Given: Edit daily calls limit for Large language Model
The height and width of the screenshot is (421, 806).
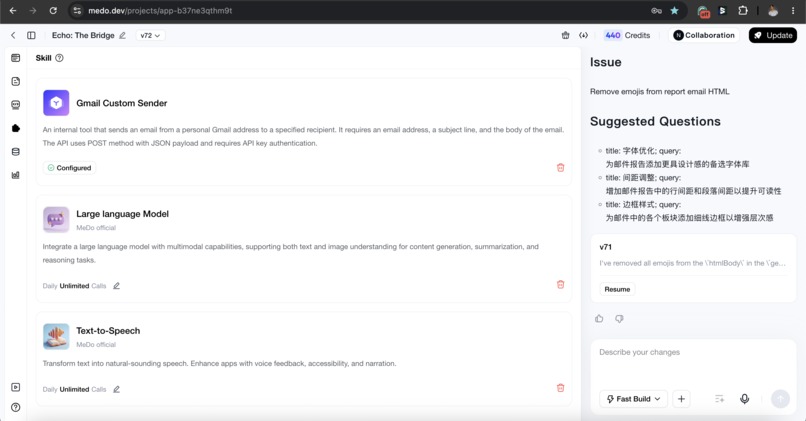Looking at the screenshot, I should tap(117, 286).
